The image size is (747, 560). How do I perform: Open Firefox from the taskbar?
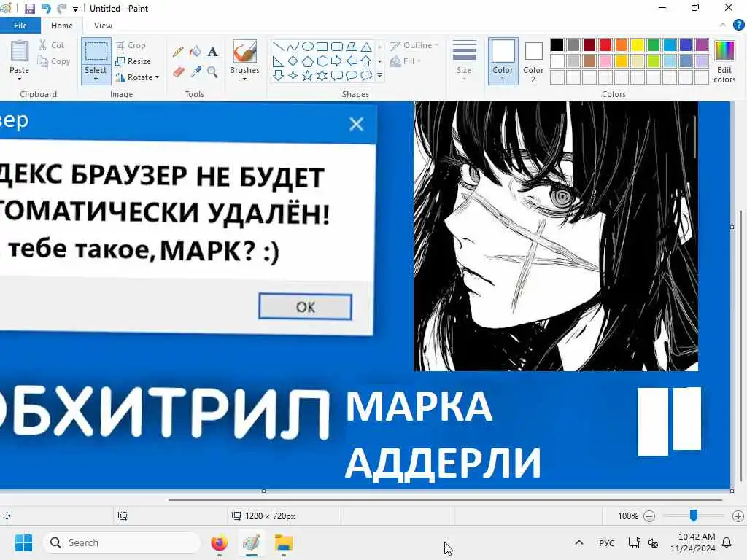click(x=219, y=542)
